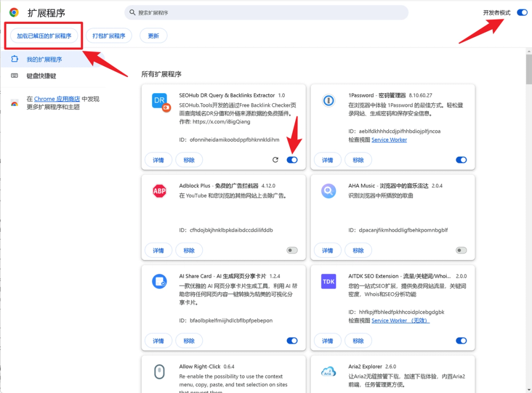The image size is (532, 393).
Task: Click the scrollbar up arrow
Action: click(x=529, y=51)
